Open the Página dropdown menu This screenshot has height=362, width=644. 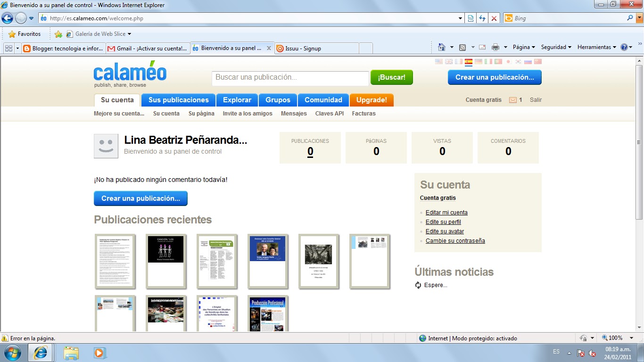[x=523, y=47]
